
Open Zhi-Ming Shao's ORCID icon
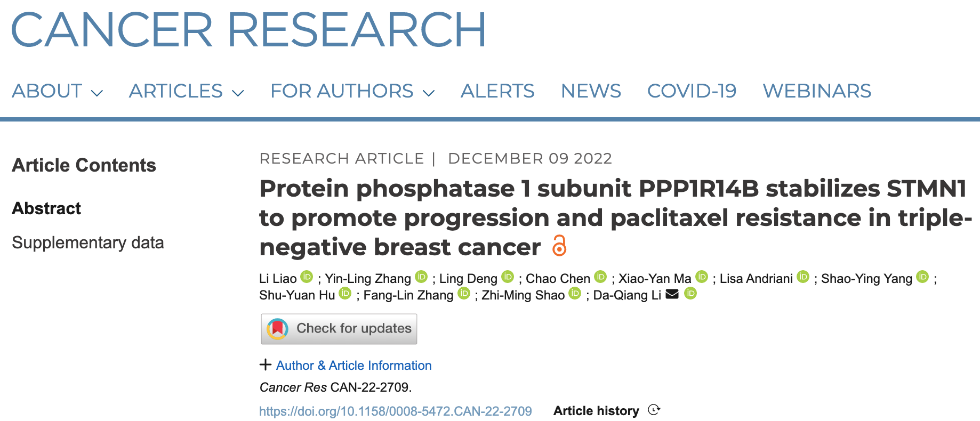575,293
